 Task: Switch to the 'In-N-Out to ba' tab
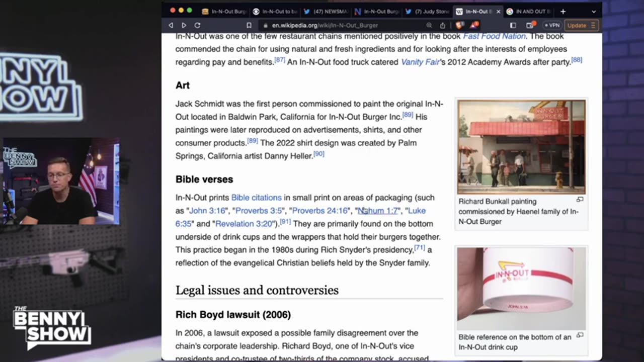275,11
